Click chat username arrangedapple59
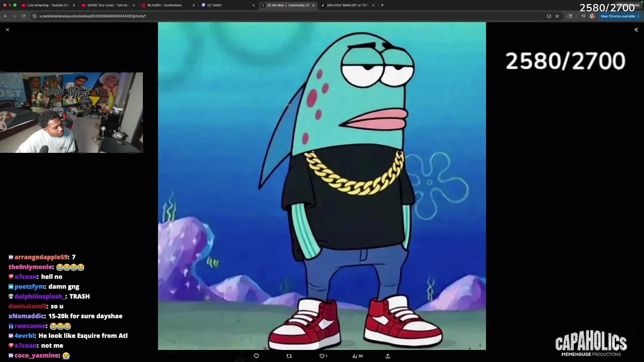 (41, 257)
